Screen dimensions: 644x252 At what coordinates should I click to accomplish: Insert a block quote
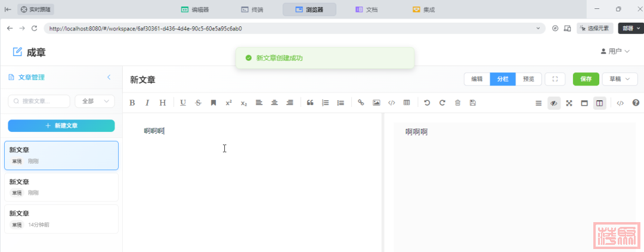(x=310, y=103)
